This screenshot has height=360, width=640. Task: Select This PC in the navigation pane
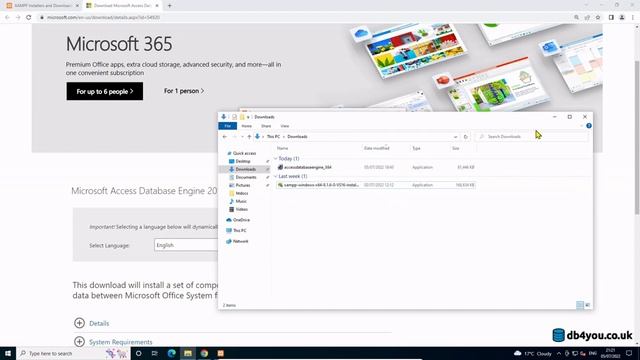point(239,231)
